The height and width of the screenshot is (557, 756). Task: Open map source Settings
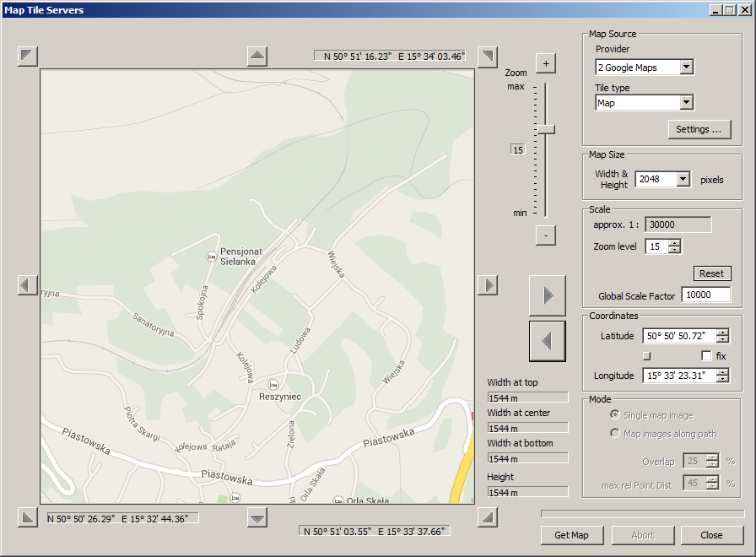[699, 129]
